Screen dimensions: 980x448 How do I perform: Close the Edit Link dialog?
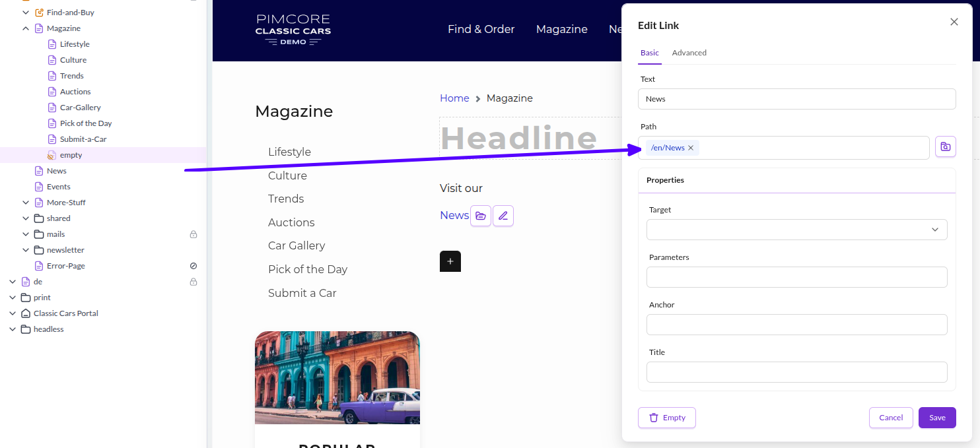pos(954,22)
